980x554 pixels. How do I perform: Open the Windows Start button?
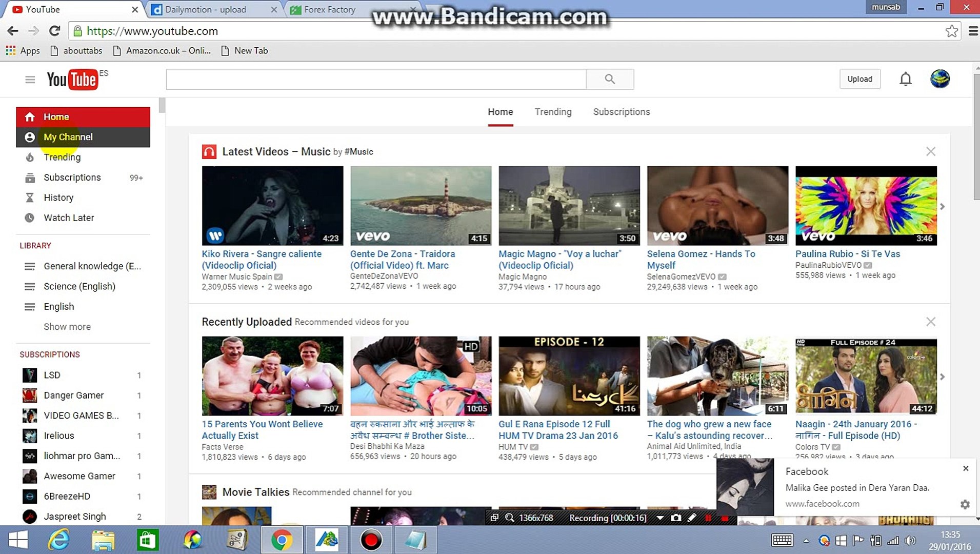coord(18,540)
